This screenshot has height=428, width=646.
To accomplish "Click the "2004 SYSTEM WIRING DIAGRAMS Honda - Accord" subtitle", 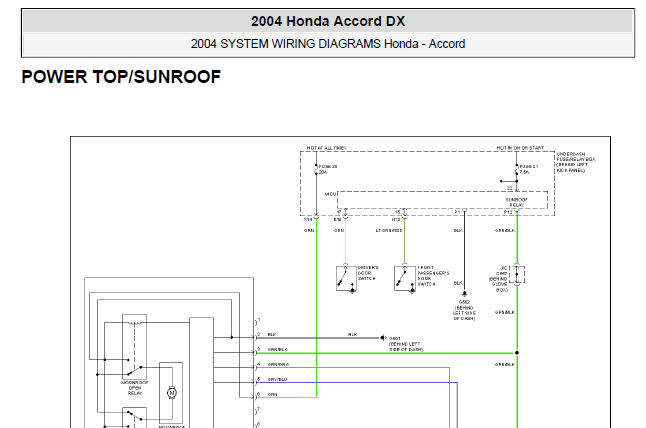I will (328, 44).
